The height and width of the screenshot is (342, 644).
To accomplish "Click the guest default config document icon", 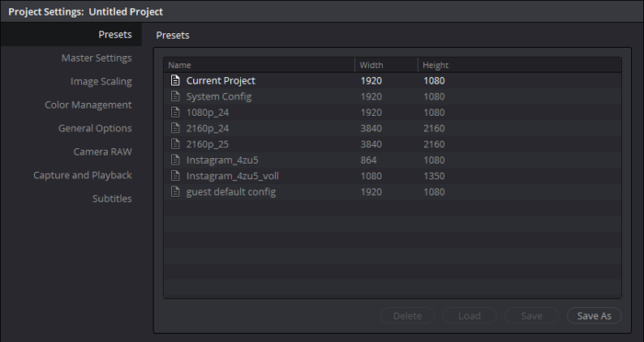I will 176,192.
